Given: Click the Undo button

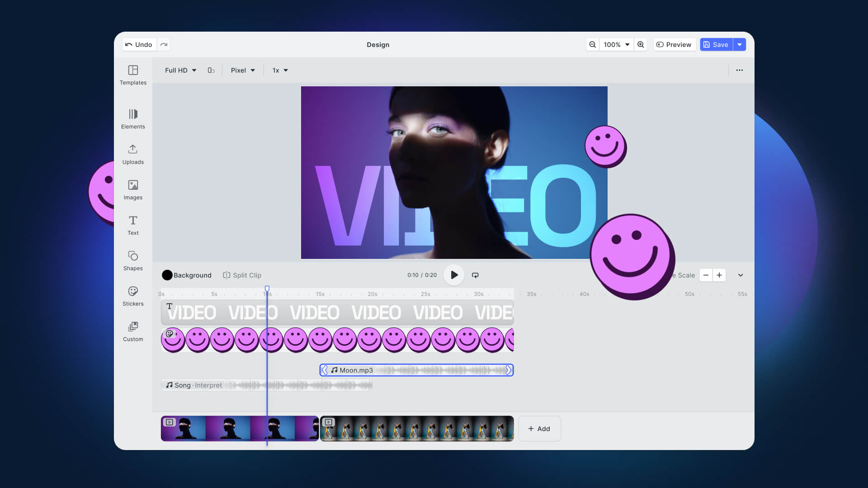Looking at the screenshot, I should point(139,44).
